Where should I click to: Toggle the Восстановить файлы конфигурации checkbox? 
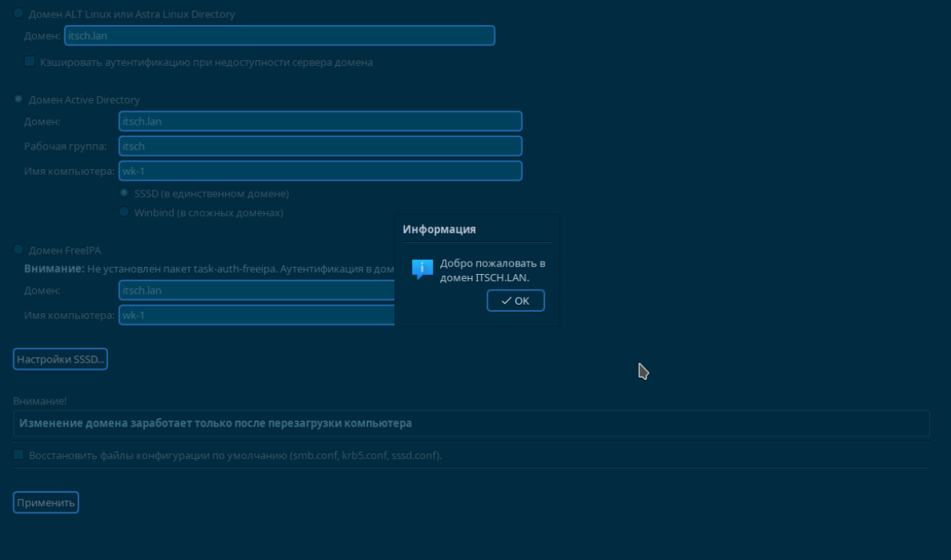point(18,454)
